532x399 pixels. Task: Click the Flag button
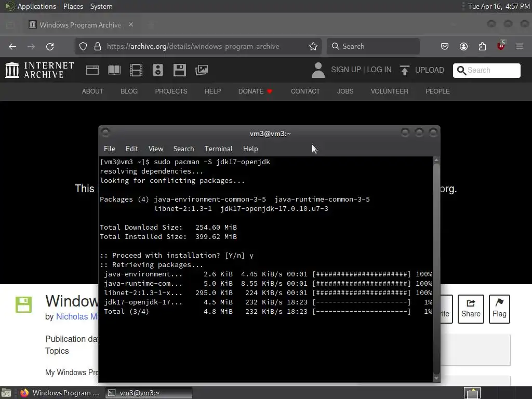pos(499,309)
